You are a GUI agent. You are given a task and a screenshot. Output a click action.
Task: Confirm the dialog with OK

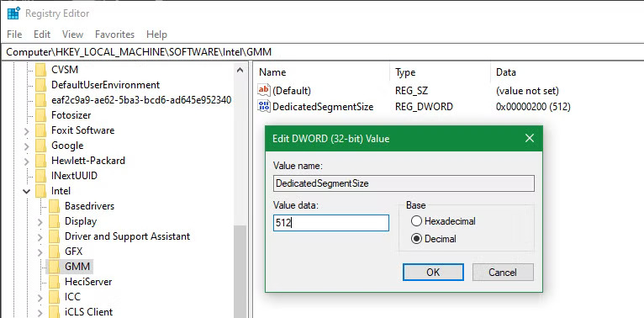(433, 272)
